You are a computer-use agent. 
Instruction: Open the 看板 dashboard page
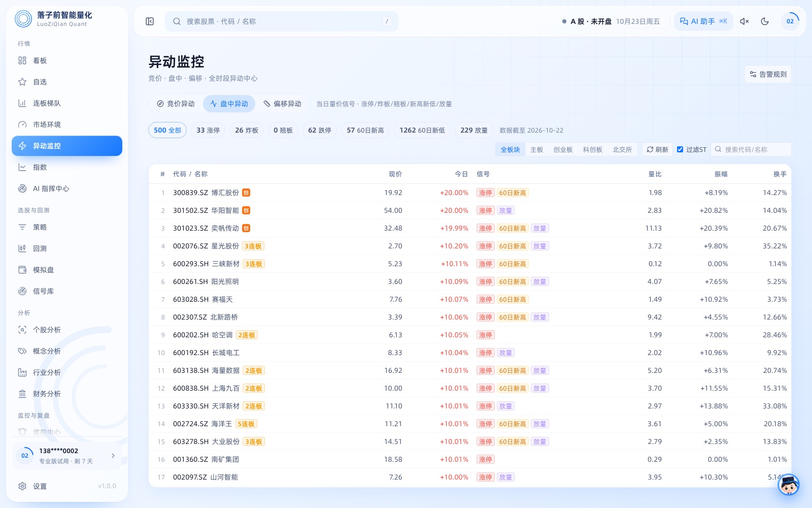(67, 60)
